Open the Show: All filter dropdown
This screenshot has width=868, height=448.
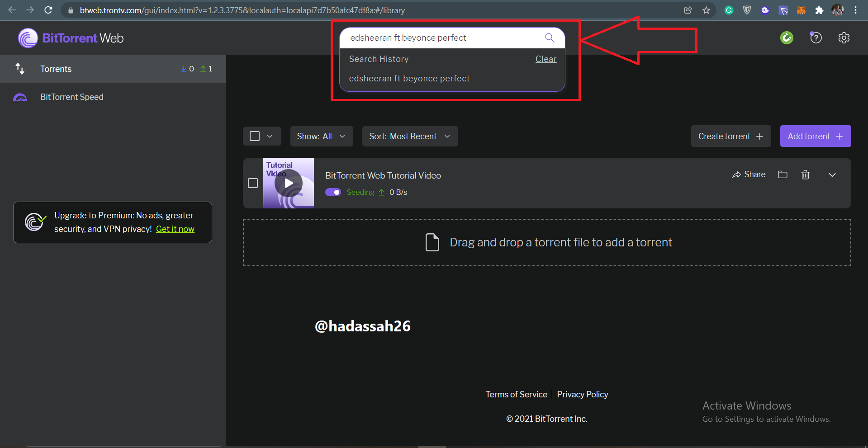322,136
